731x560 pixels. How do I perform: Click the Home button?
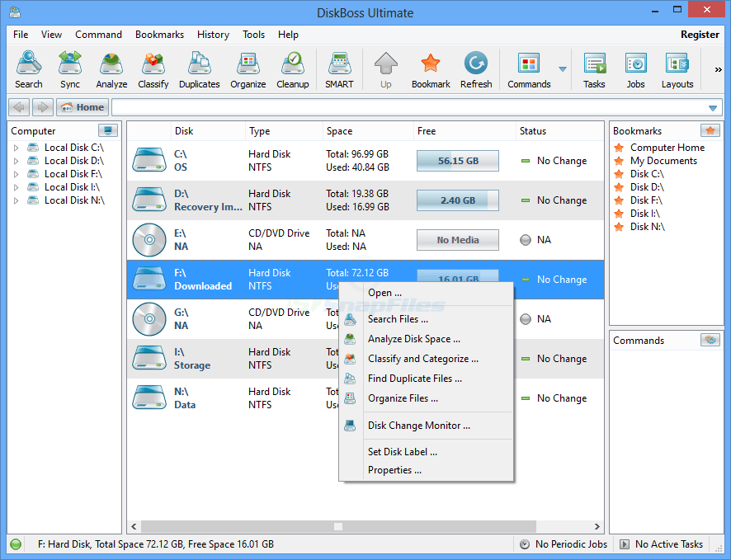(x=83, y=107)
